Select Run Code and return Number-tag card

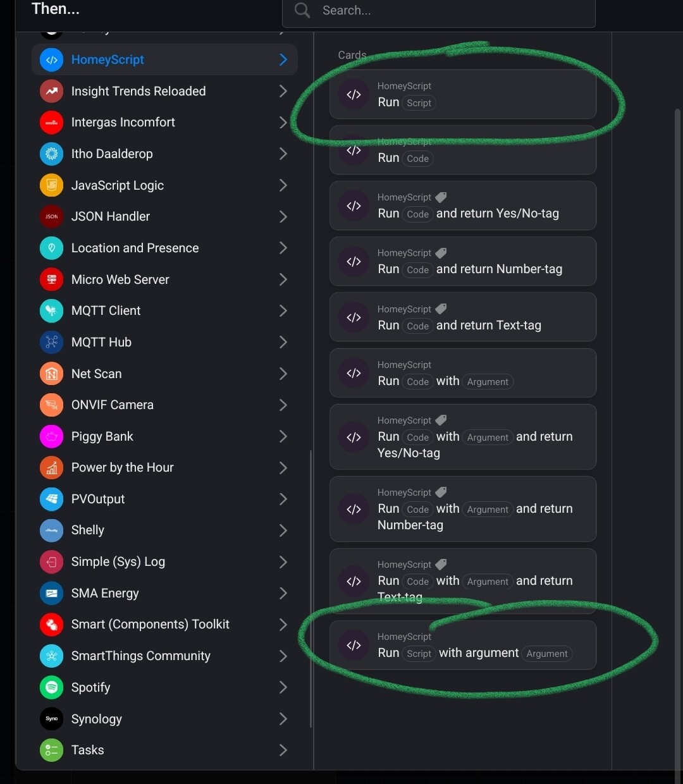(x=463, y=262)
